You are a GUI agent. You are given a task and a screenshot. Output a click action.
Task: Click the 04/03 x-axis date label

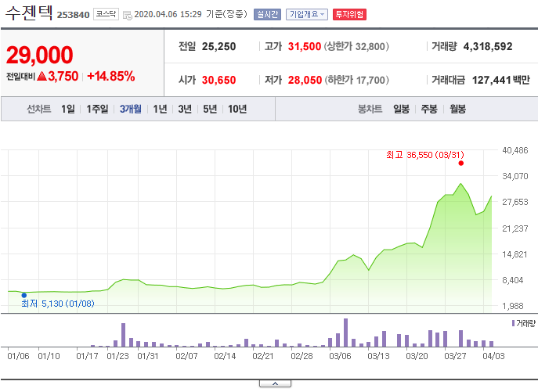pyautogui.click(x=493, y=356)
